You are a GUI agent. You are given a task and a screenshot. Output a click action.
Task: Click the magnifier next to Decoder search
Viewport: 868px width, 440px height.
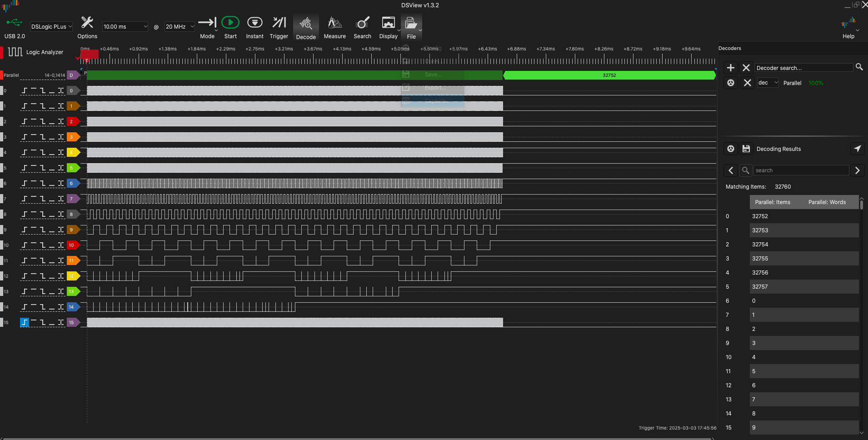click(859, 67)
